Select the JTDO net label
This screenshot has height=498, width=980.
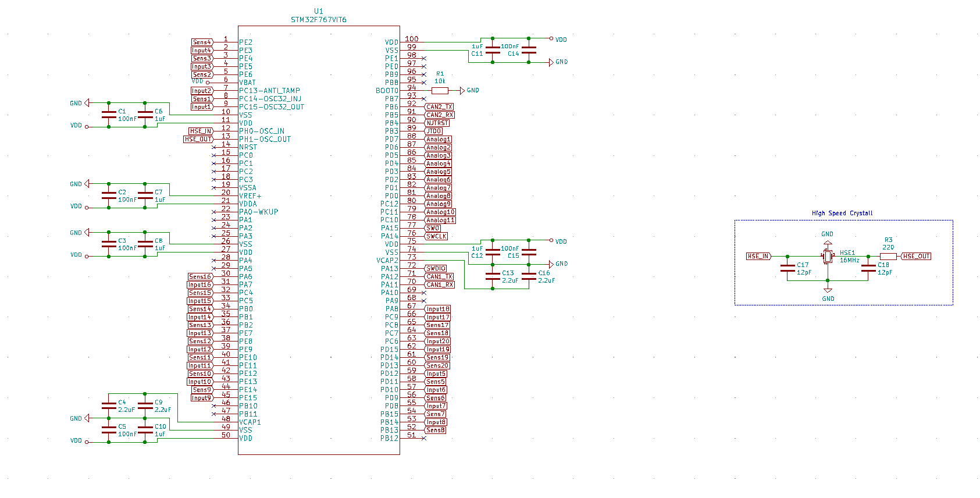click(433, 131)
